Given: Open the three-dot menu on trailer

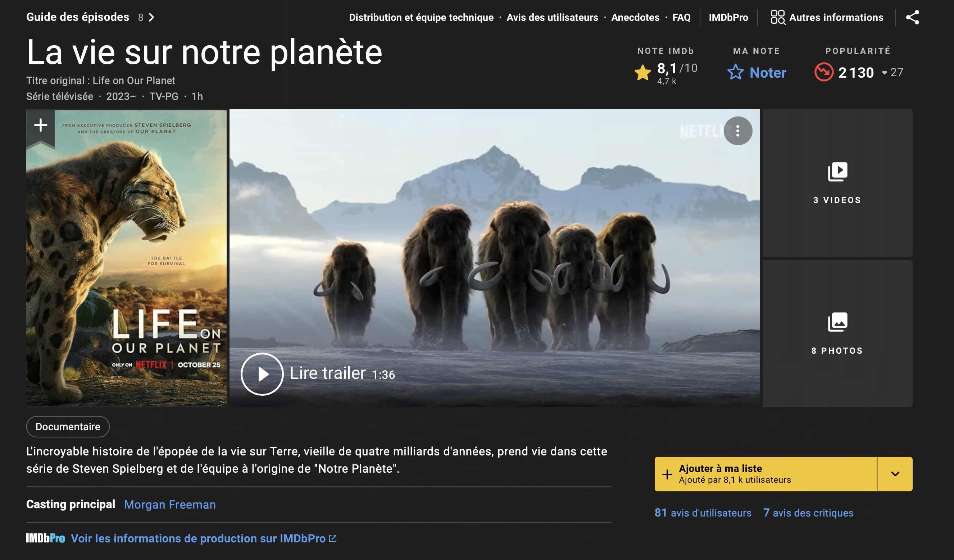Looking at the screenshot, I should [737, 131].
